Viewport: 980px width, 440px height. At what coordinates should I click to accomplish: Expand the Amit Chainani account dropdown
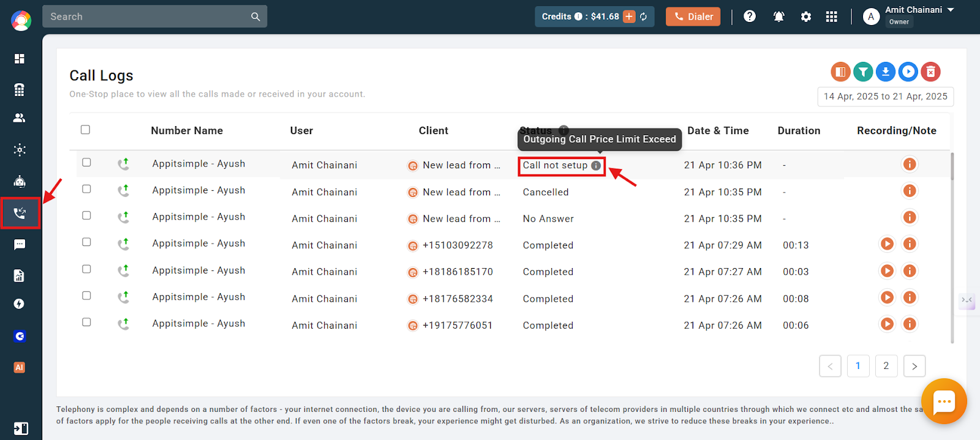(x=951, y=10)
